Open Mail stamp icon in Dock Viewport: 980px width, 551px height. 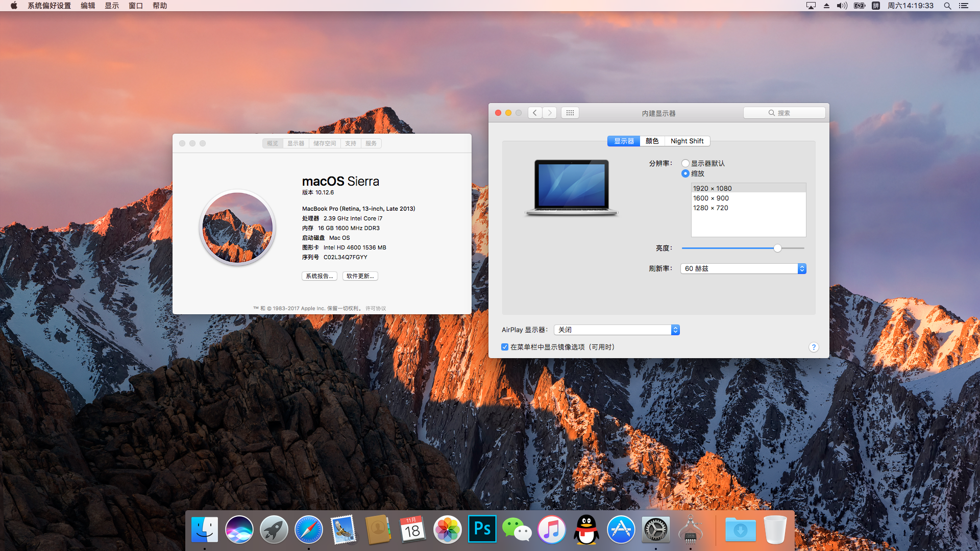344,530
